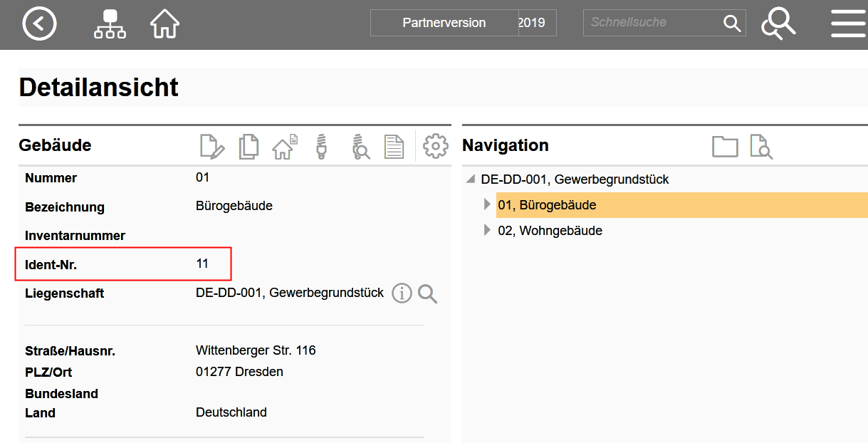This screenshot has width=868, height=443.
Task: Click the edit building record icon
Action: point(211,146)
